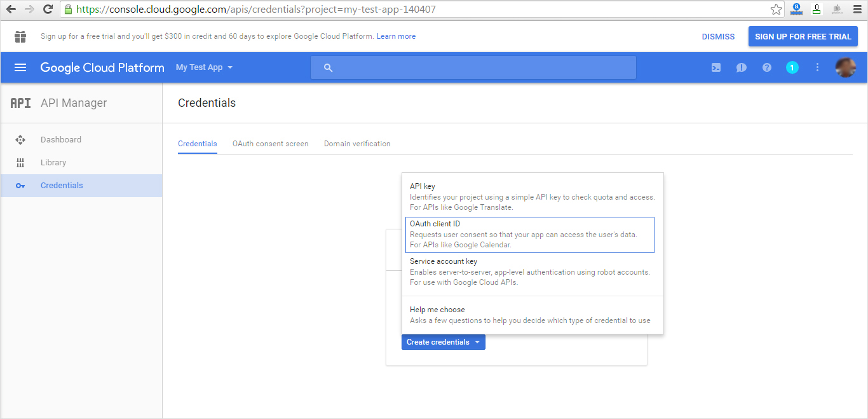Open the Google Cloud Platform navigation menu
The height and width of the screenshot is (419, 868).
(x=20, y=67)
